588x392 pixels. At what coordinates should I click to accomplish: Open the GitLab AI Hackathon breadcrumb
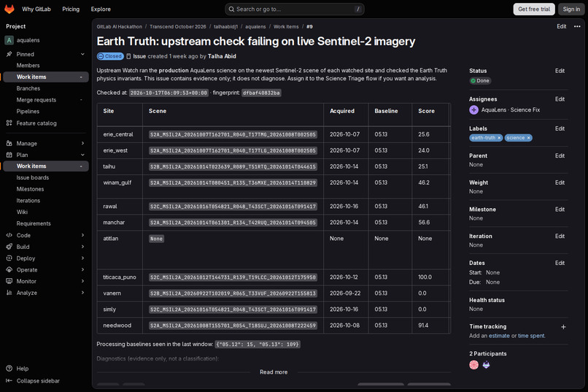coord(119,26)
